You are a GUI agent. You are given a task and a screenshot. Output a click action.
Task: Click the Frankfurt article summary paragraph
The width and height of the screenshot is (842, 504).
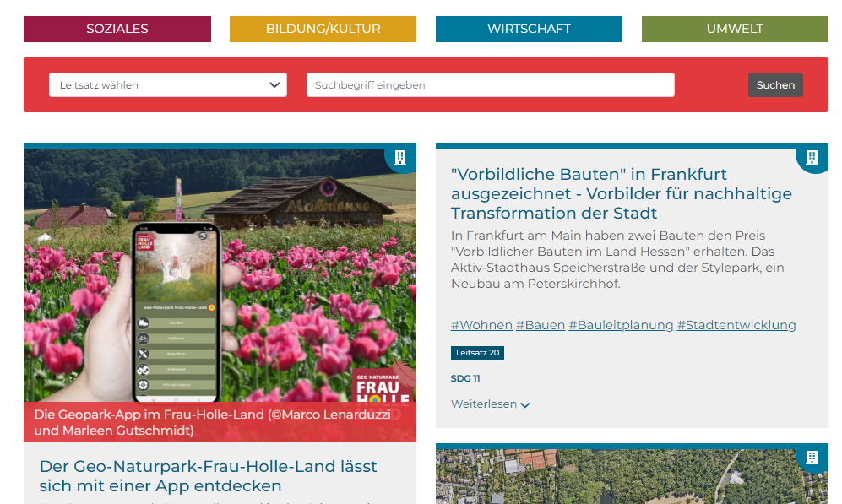click(617, 260)
